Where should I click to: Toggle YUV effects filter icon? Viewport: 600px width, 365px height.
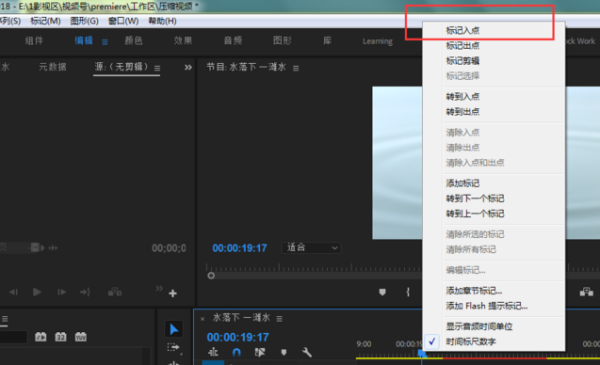tap(81, 337)
